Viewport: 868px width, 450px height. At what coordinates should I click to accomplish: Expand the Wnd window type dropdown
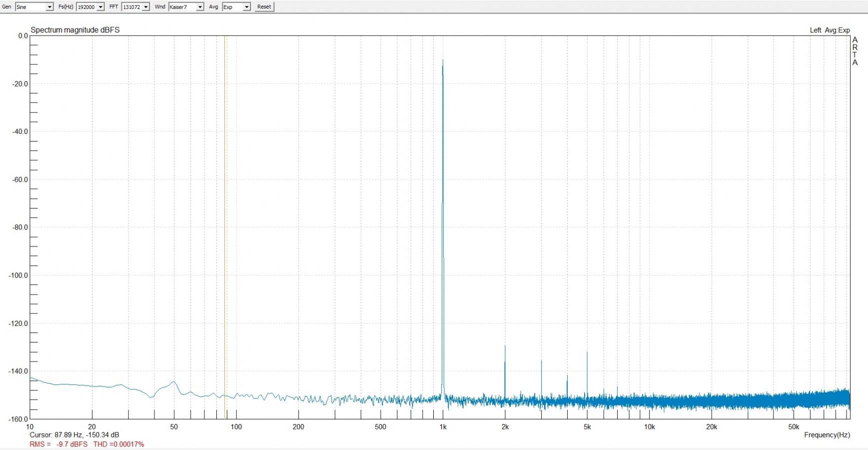coord(199,7)
